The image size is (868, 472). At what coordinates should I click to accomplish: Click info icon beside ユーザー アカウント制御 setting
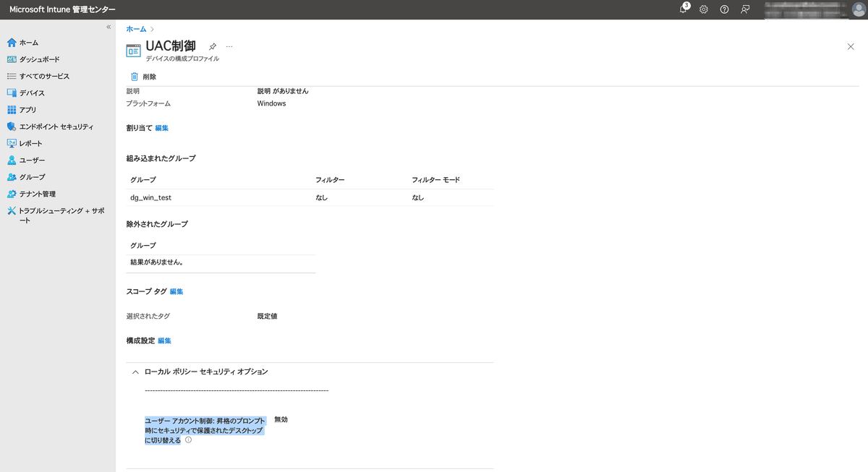click(188, 439)
